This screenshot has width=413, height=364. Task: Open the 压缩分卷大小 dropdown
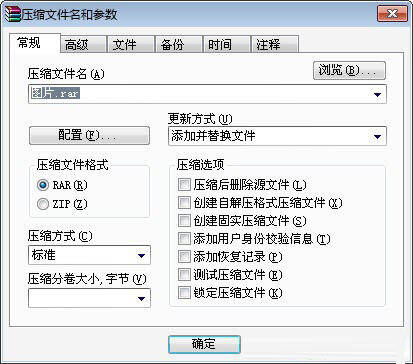pyautogui.click(x=89, y=298)
